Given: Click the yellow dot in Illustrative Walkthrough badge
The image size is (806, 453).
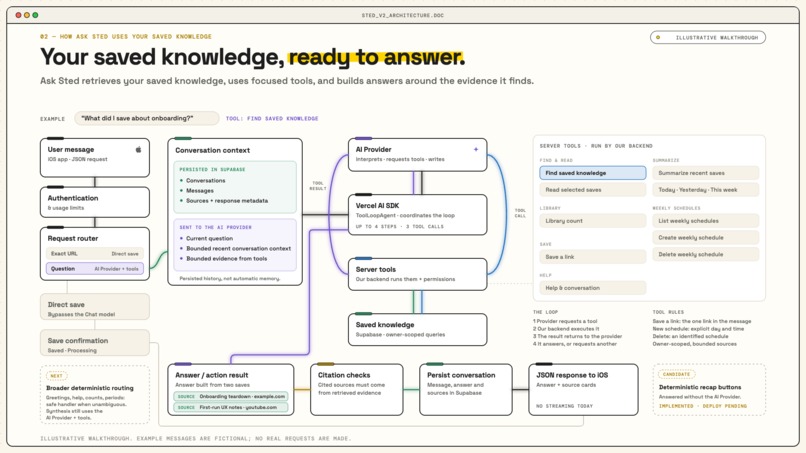Looking at the screenshot, I should pyautogui.click(x=658, y=38).
